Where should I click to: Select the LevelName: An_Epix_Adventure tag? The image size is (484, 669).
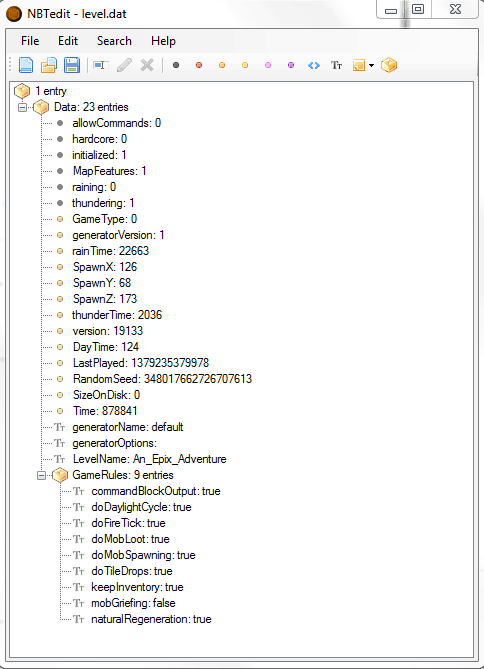pyautogui.click(x=149, y=459)
